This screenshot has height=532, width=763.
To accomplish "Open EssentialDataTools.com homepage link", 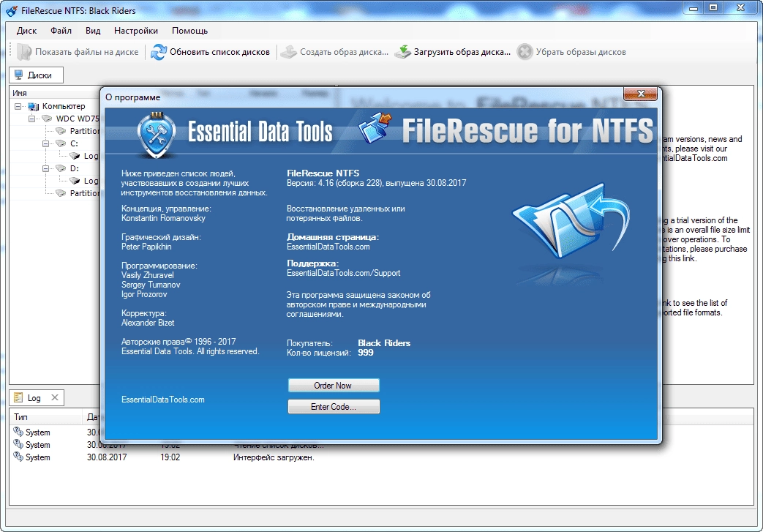I will click(328, 247).
